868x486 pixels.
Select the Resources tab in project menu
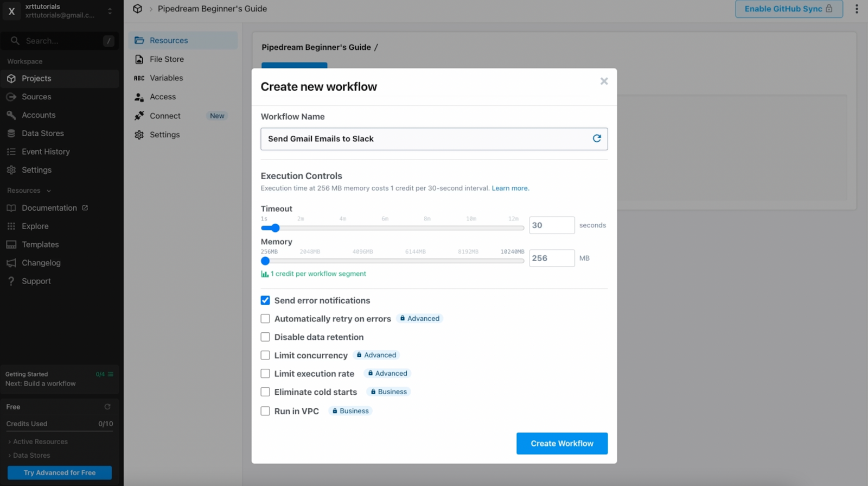pyautogui.click(x=183, y=40)
